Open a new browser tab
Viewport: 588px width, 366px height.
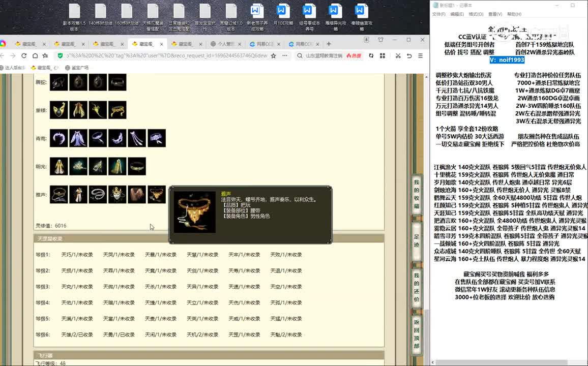pyautogui.click(x=329, y=44)
